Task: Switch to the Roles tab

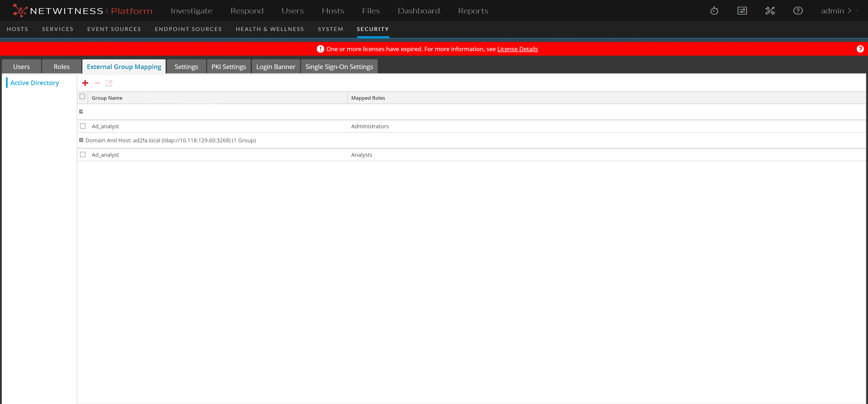Action: pyautogui.click(x=61, y=67)
